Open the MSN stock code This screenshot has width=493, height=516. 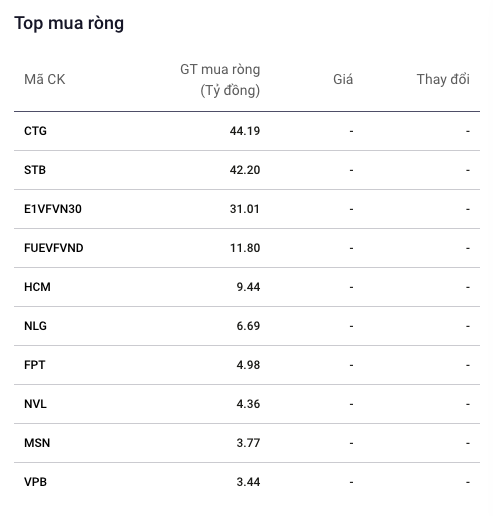click(x=37, y=443)
